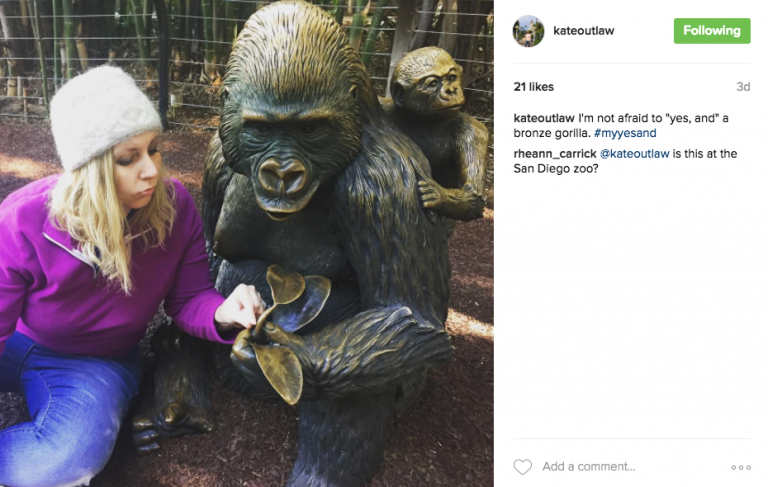Click comment text "San Diego zoo?"
Image resolution: width=768 pixels, height=487 pixels.
[x=555, y=169]
